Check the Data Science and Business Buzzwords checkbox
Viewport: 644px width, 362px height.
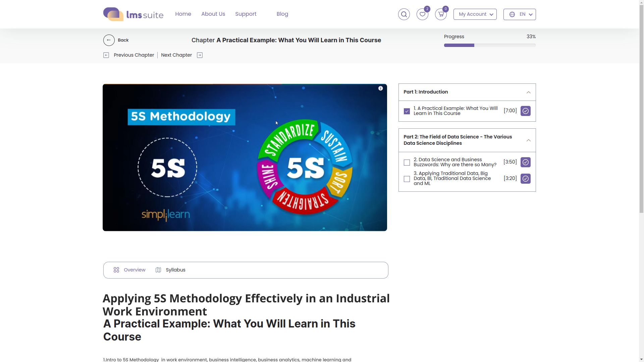point(407,163)
